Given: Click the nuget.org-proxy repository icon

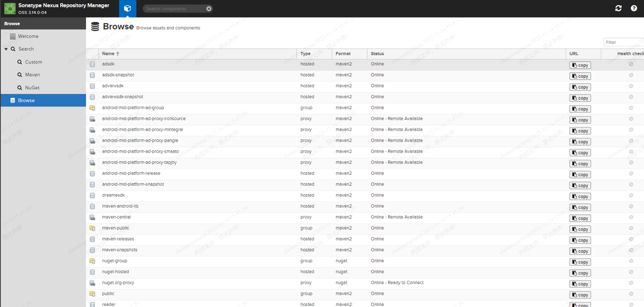Looking at the screenshot, I should point(92,283).
